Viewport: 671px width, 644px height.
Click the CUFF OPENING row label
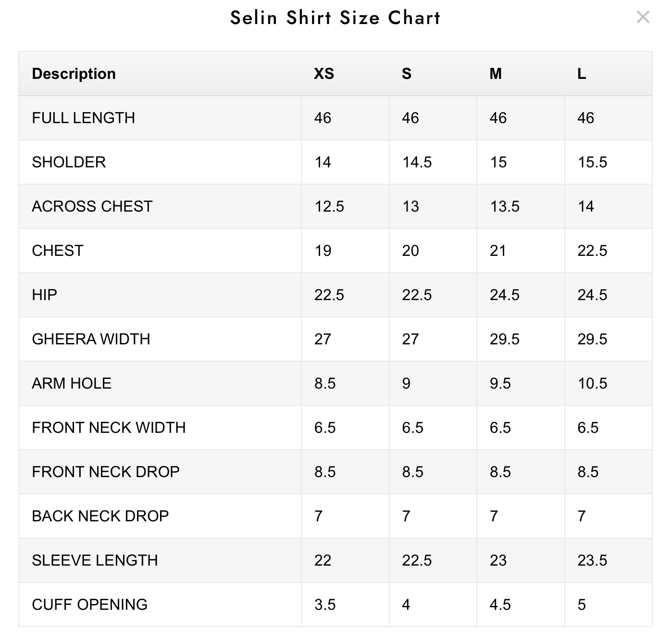[89, 605]
